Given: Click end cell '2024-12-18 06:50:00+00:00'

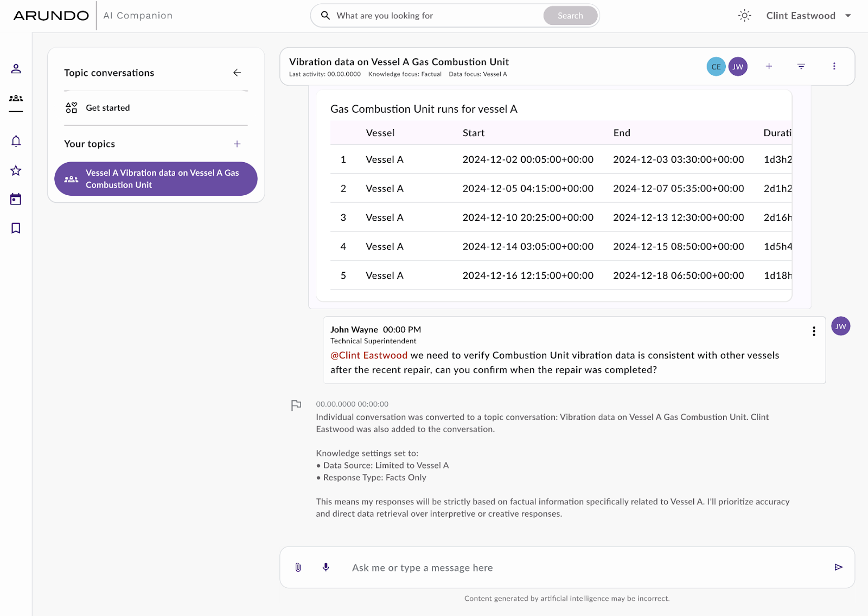Looking at the screenshot, I should [x=679, y=275].
